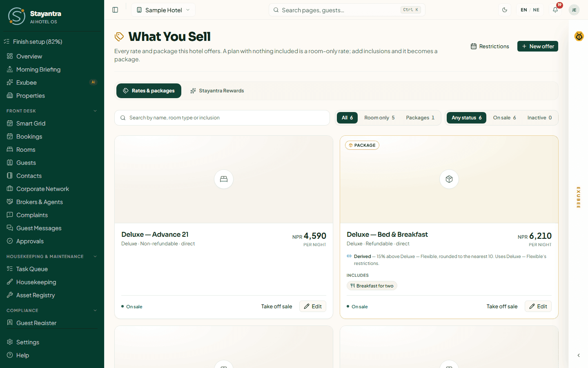Go to Housekeeping page

[52, 282]
